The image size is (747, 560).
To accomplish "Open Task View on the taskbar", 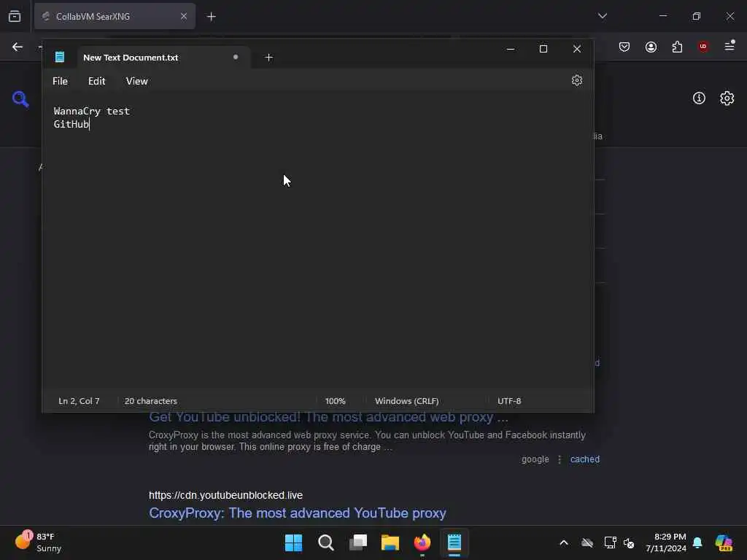I will (358, 542).
